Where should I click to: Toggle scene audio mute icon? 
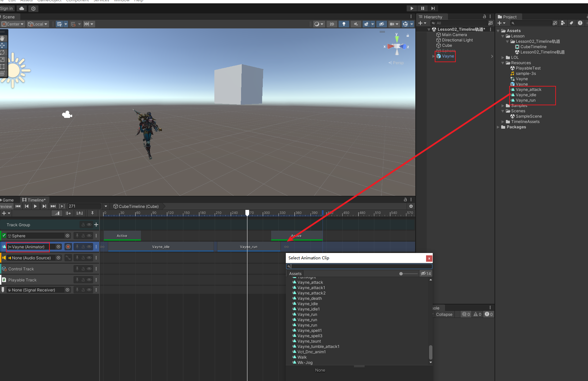356,24
